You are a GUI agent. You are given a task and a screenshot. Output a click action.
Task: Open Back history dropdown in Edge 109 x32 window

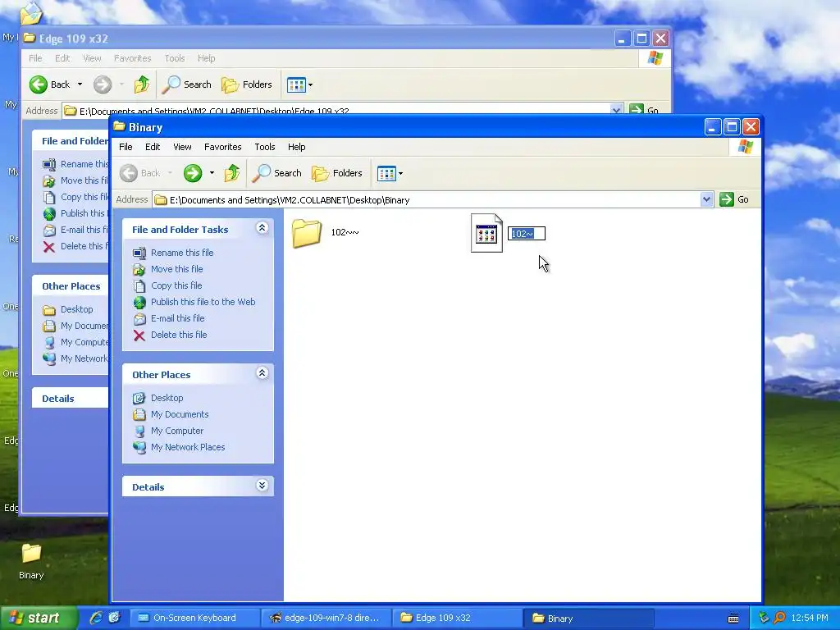[x=80, y=84]
